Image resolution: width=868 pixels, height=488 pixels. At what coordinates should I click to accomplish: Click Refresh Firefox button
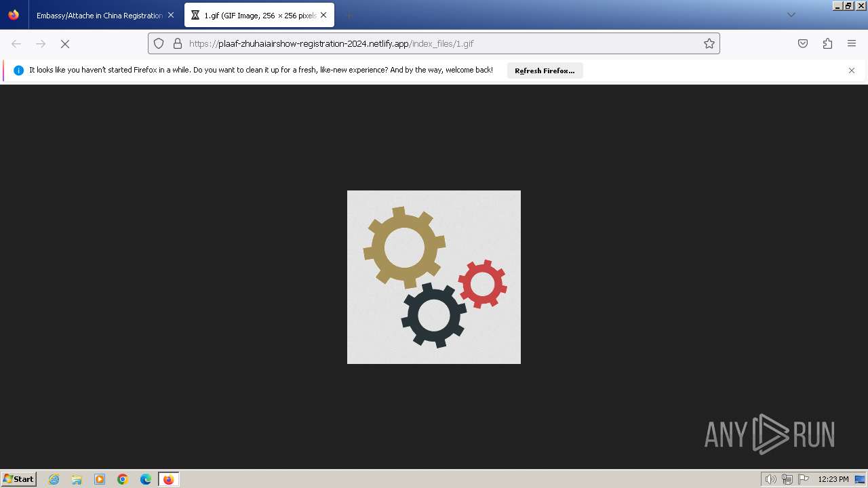click(545, 70)
